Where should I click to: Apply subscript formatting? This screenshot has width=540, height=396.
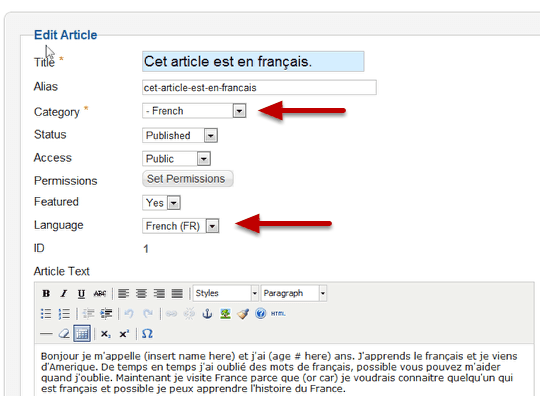[105, 334]
